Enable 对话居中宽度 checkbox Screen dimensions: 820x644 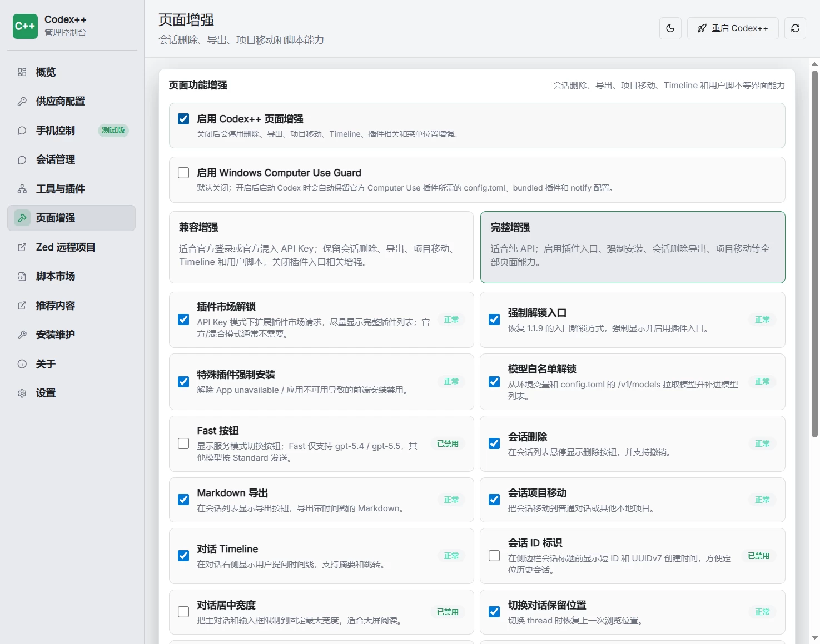pyautogui.click(x=183, y=612)
